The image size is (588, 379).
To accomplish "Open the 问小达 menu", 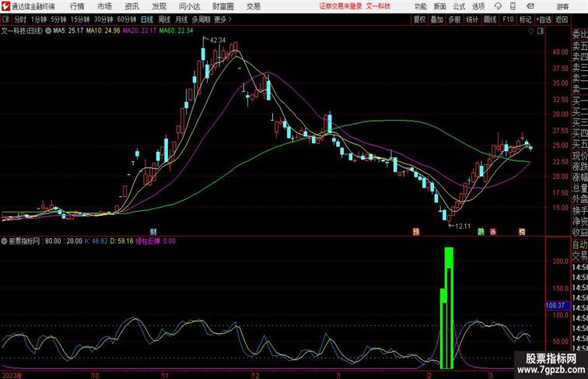I will pos(189,6).
